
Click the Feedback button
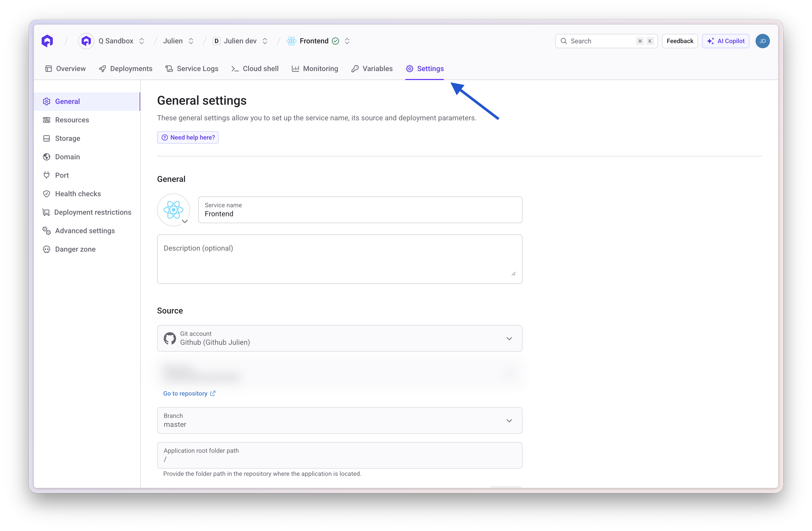pos(680,41)
